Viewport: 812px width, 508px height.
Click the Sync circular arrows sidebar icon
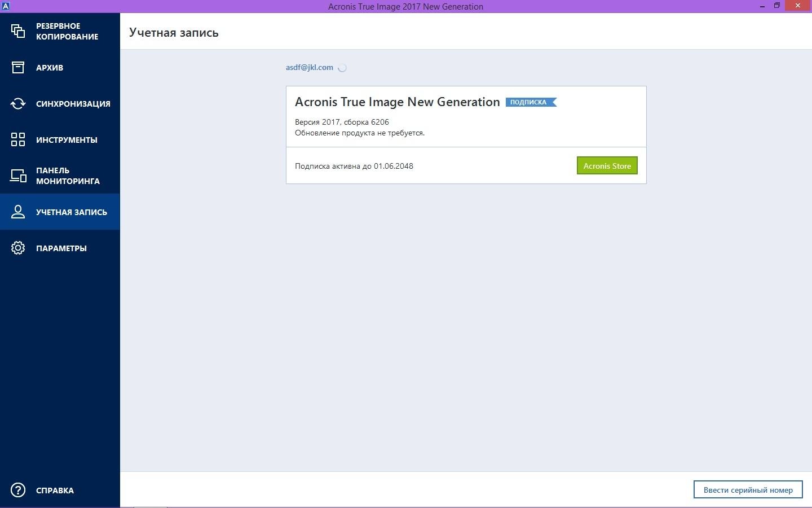18,104
